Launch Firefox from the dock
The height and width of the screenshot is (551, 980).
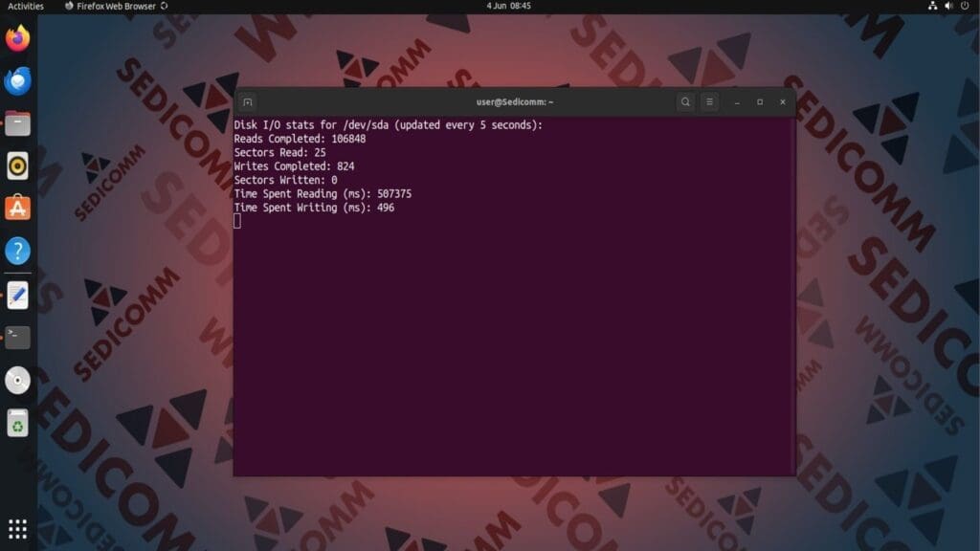click(x=17, y=39)
